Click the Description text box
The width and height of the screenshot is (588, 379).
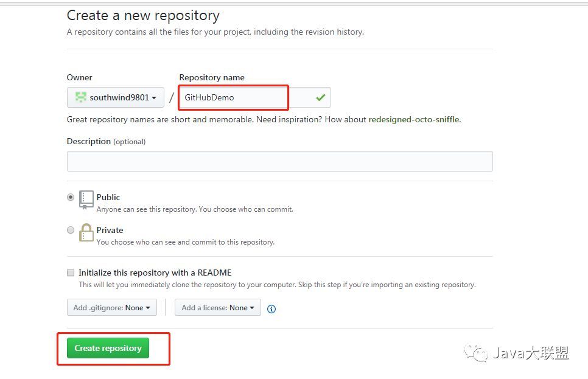coord(280,161)
